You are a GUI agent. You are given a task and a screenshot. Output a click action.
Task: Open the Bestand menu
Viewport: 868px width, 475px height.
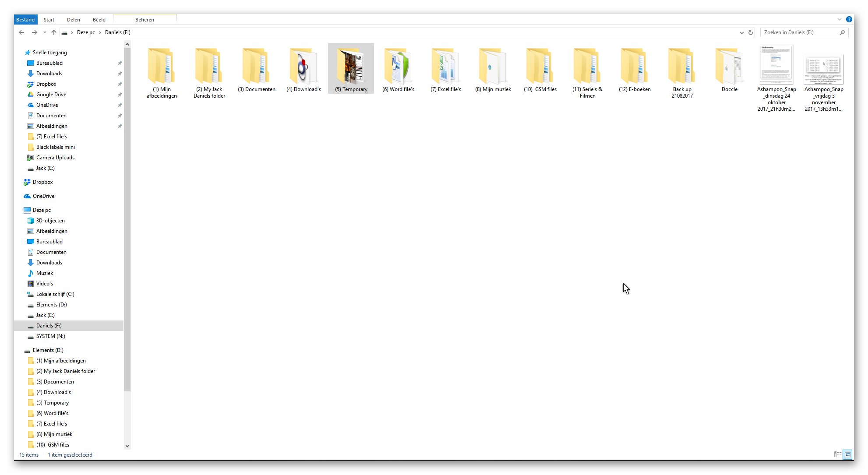point(25,20)
